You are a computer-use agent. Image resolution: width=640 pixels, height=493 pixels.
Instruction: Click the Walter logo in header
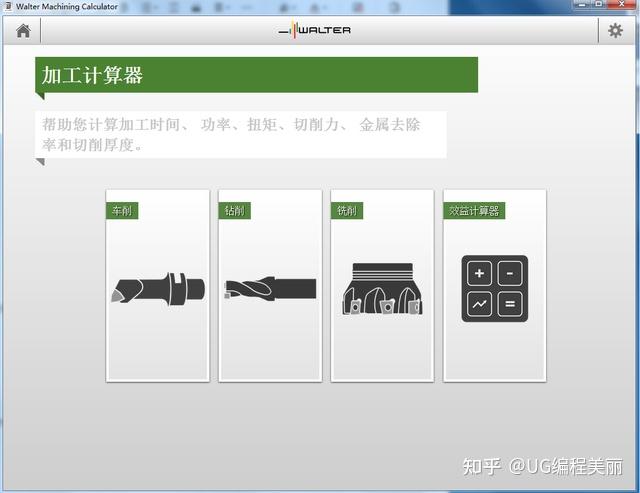click(x=314, y=29)
